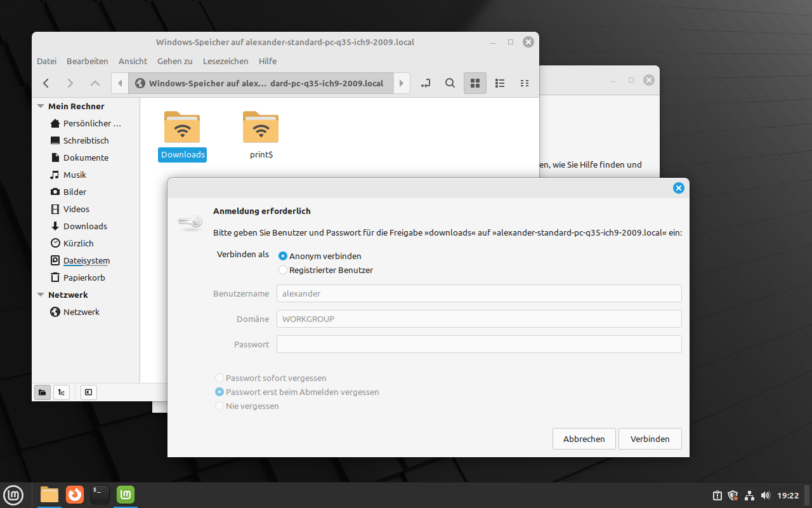Click the notification tray icon with exclamation
The width and height of the screenshot is (812, 508).
point(717,495)
